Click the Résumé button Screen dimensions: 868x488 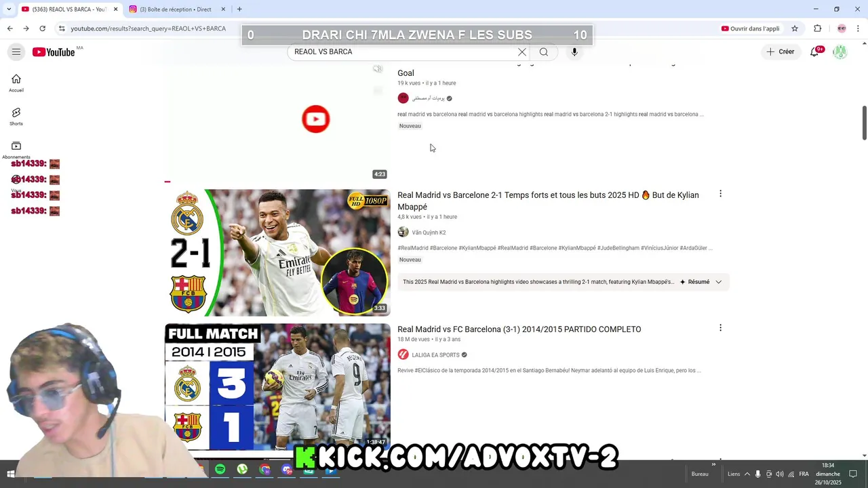click(694, 282)
